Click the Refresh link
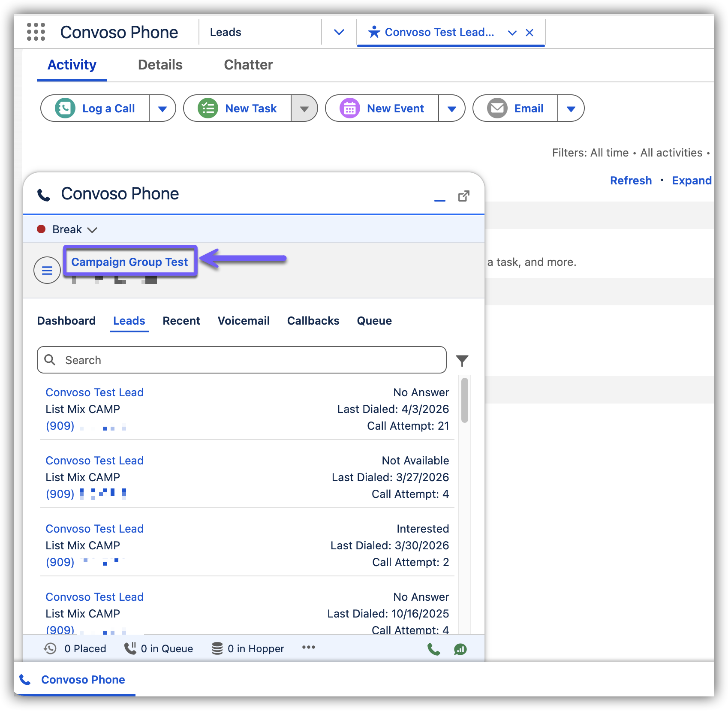The width and height of the screenshot is (728, 711). (630, 181)
